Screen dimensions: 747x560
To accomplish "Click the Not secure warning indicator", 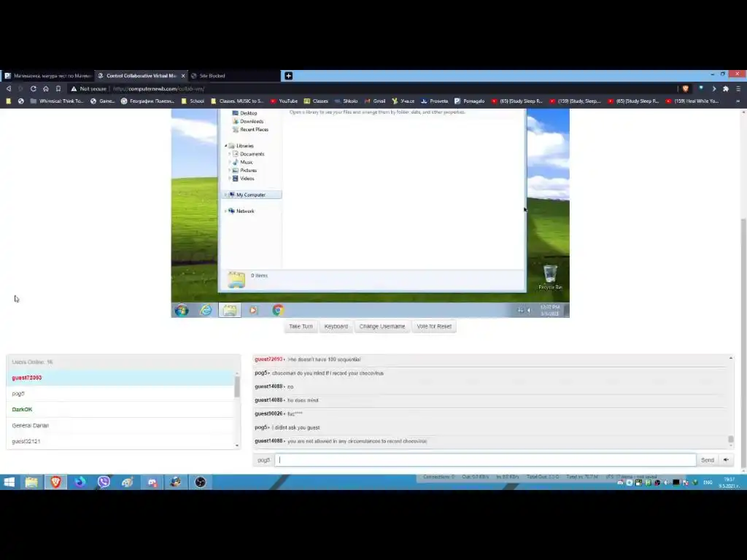I will 88,88.
